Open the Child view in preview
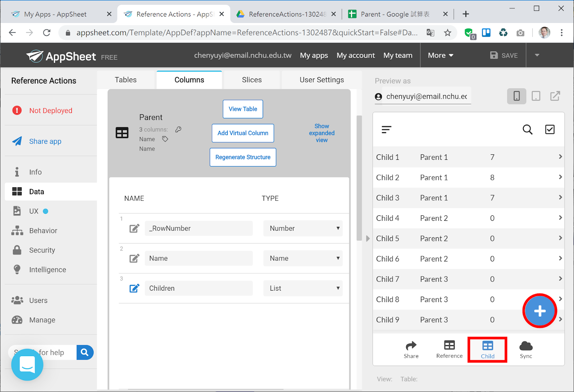Viewport: 574px width, 392px height. pos(488,350)
